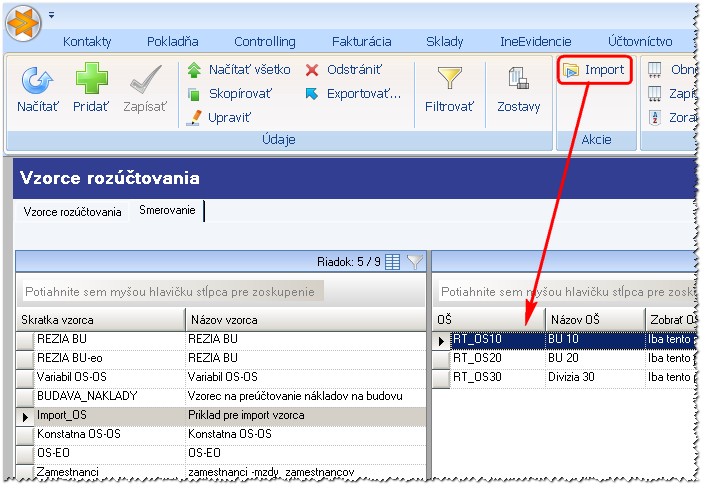Click the BU 20 name cell
Image resolution: width=708 pixels, height=491 pixels.
pos(595,358)
